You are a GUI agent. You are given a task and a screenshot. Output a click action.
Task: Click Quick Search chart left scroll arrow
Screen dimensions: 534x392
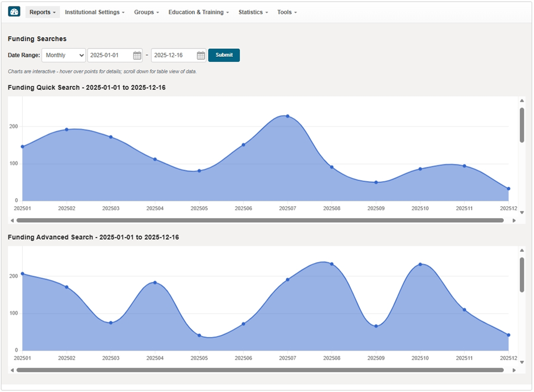point(12,220)
